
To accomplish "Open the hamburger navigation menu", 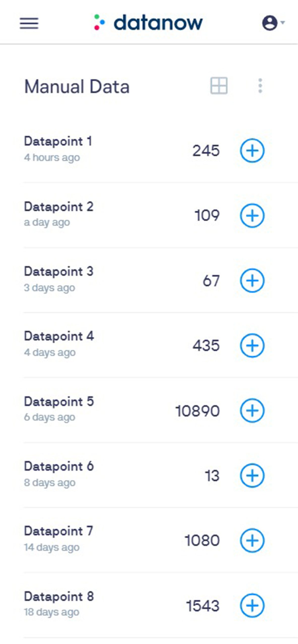I will click(x=29, y=23).
